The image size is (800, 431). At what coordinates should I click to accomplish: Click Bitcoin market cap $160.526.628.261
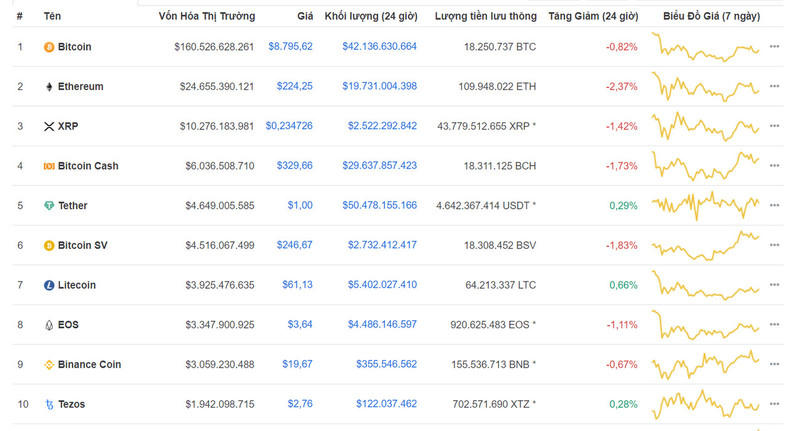point(214,47)
